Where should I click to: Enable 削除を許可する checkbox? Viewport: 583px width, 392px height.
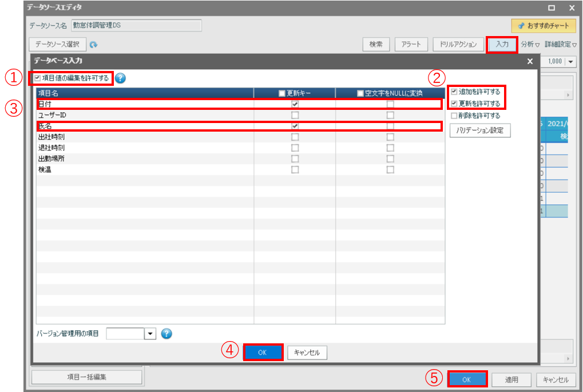pyautogui.click(x=454, y=116)
